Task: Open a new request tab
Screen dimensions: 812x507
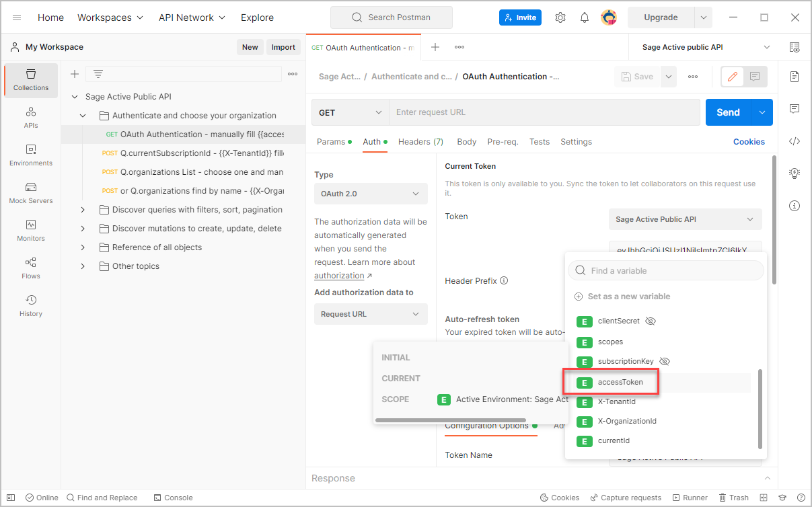Action: coord(435,47)
